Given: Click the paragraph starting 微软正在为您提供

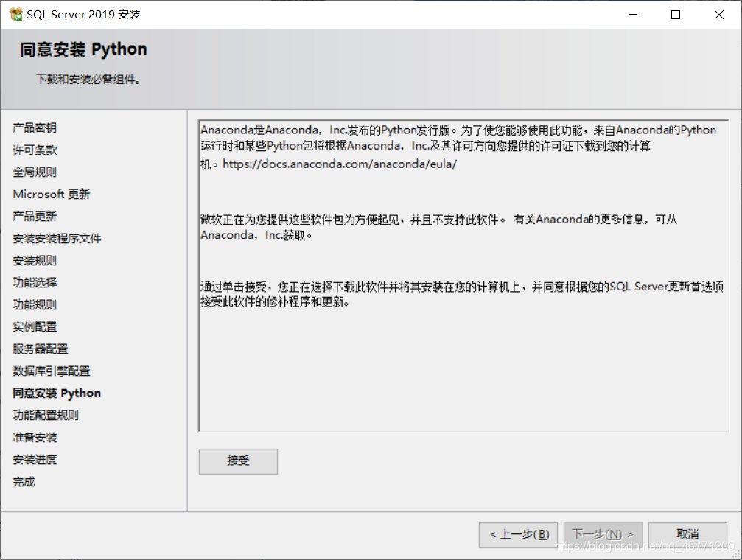Looking at the screenshot, I should (x=438, y=227).
